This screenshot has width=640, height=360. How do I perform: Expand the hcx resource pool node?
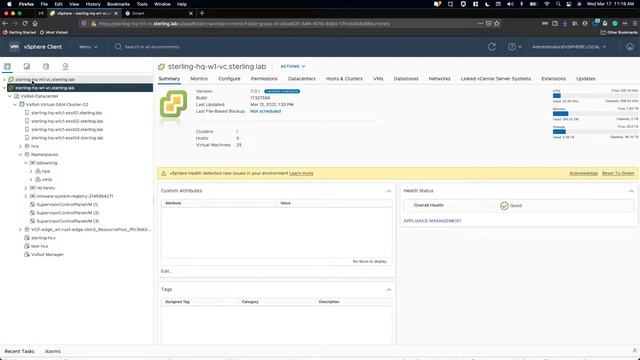point(20,146)
